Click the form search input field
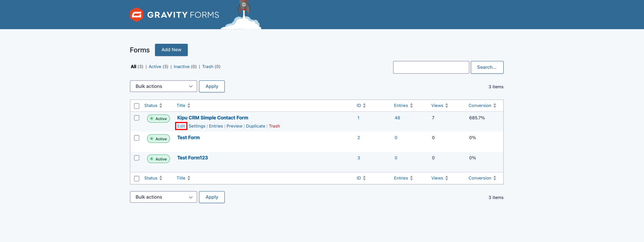The image size is (644, 242). [x=431, y=67]
